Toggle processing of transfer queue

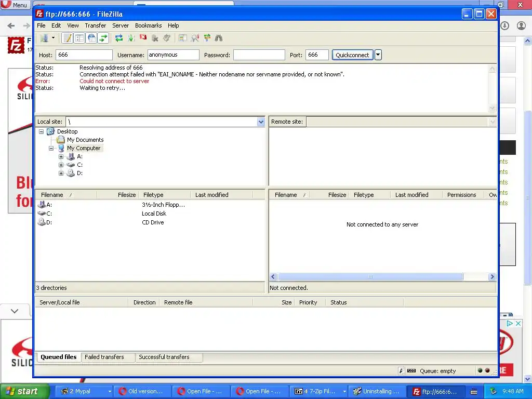pos(131,38)
